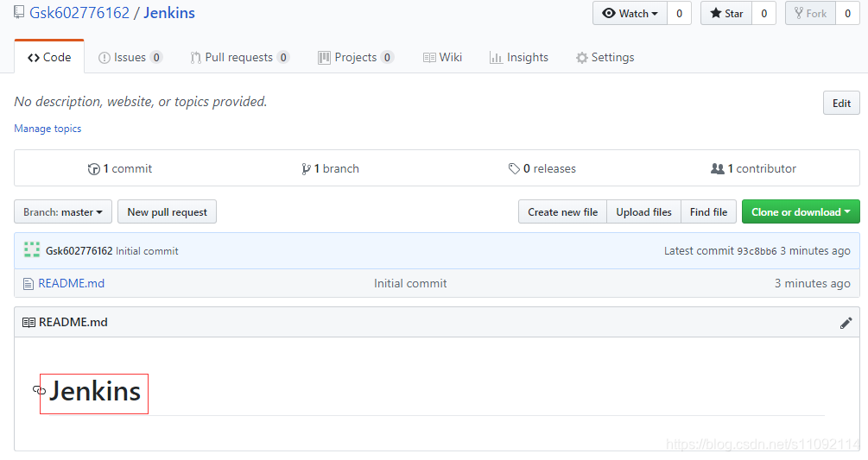The image size is (868, 460).
Task: Click the stargazers count next to Star
Action: coord(764,13)
